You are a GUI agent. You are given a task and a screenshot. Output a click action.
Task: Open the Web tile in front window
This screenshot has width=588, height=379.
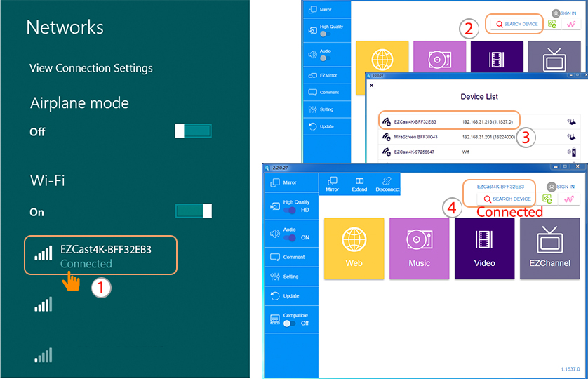click(354, 248)
